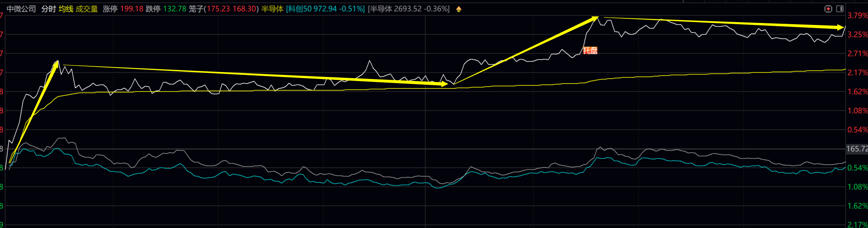Click the red up-arrow icon at top right
This screenshot has height=228, width=868.
point(828,9)
